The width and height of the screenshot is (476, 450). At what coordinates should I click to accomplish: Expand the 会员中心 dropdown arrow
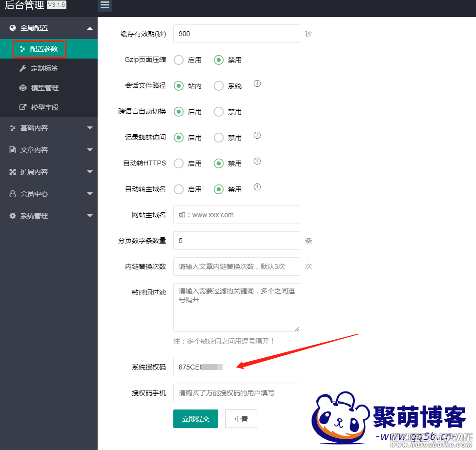pos(89,194)
